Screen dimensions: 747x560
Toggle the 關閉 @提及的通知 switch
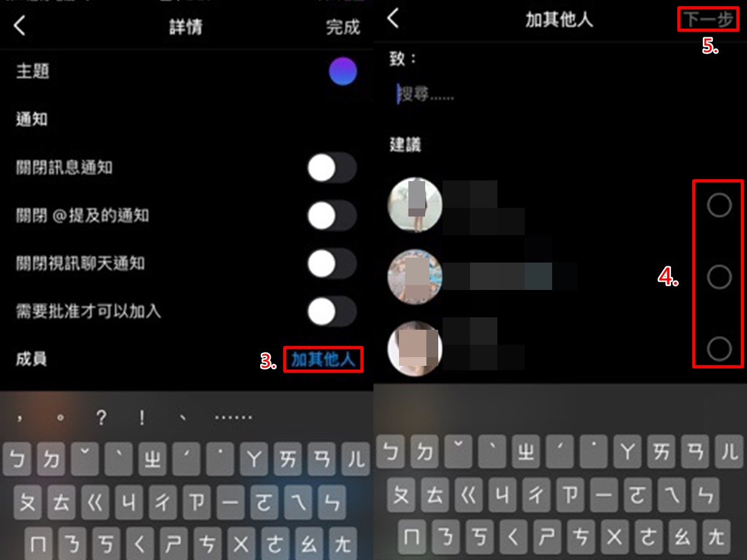pyautogui.click(x=332, y=216)
